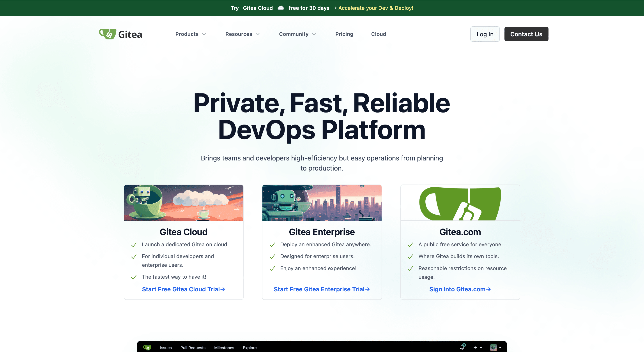
Task: Click the Log In button
Action: [485, 34]
